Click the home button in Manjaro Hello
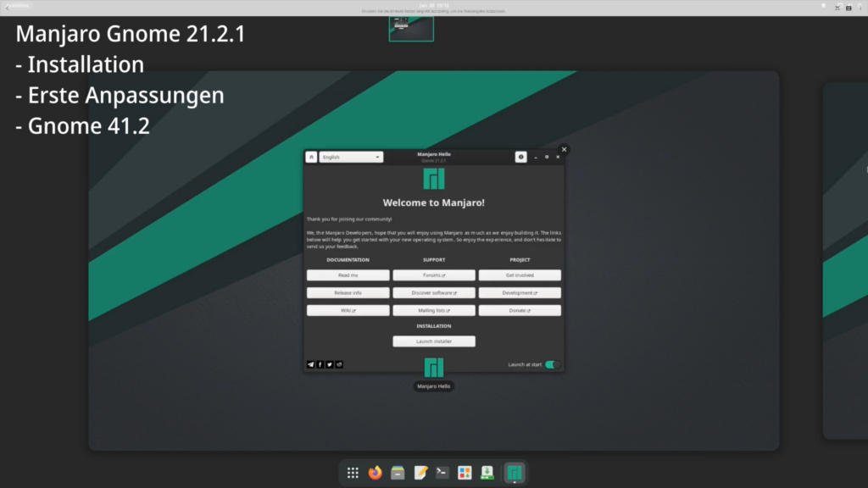This screenshot has height=488, width=868. coord(311,157)
